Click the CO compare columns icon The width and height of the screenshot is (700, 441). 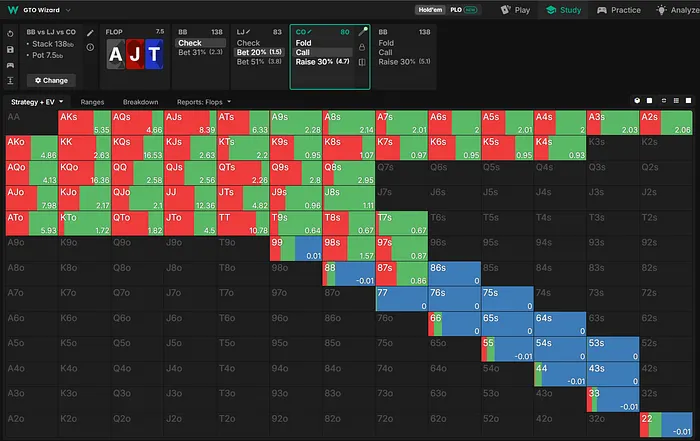point(362,62)
